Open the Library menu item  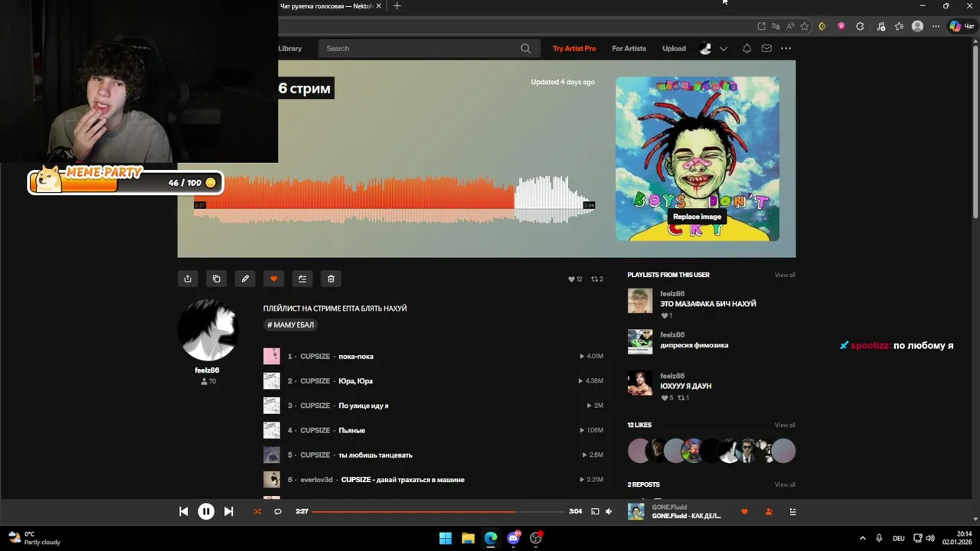pos(289,48)
